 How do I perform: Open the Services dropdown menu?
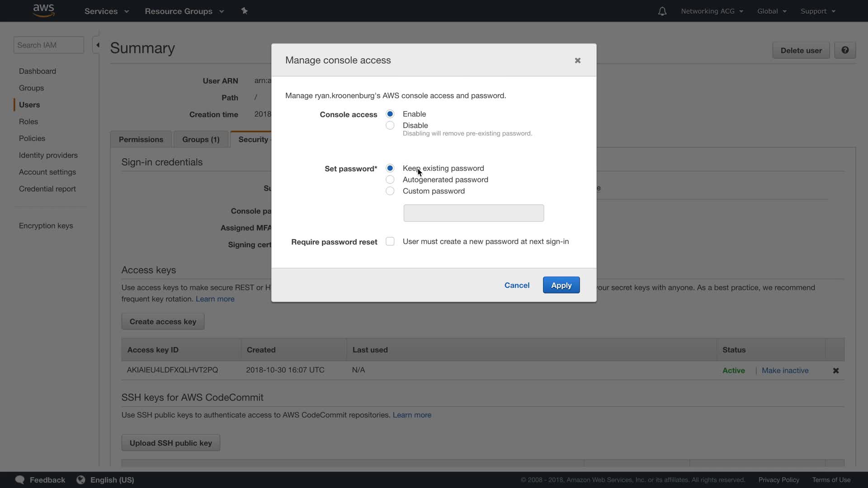point(107,11)
